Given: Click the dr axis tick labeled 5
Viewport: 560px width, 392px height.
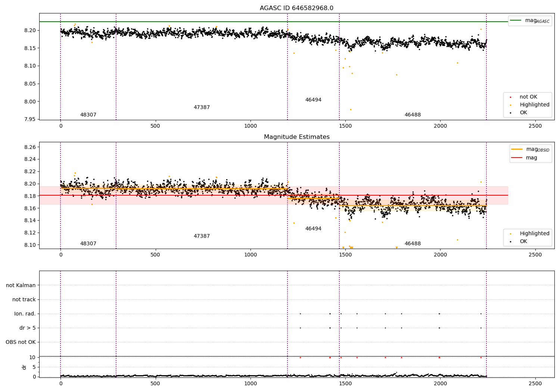Looking at the screenshot, I should (34, 367).
